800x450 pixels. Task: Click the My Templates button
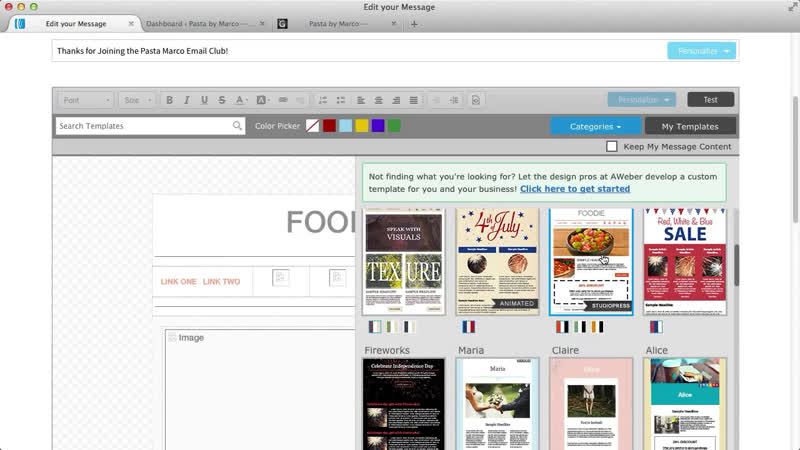690,126
